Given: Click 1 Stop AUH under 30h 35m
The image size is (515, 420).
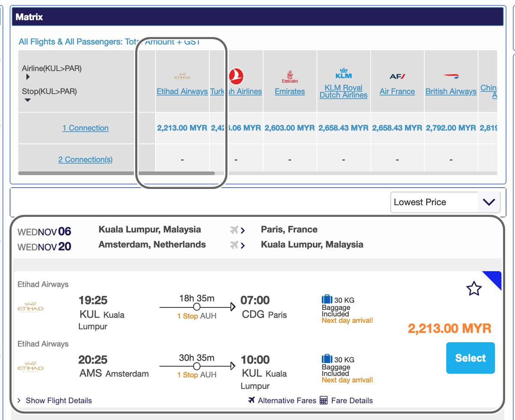Looking at the screenshot, I should (x=197, y=375).
